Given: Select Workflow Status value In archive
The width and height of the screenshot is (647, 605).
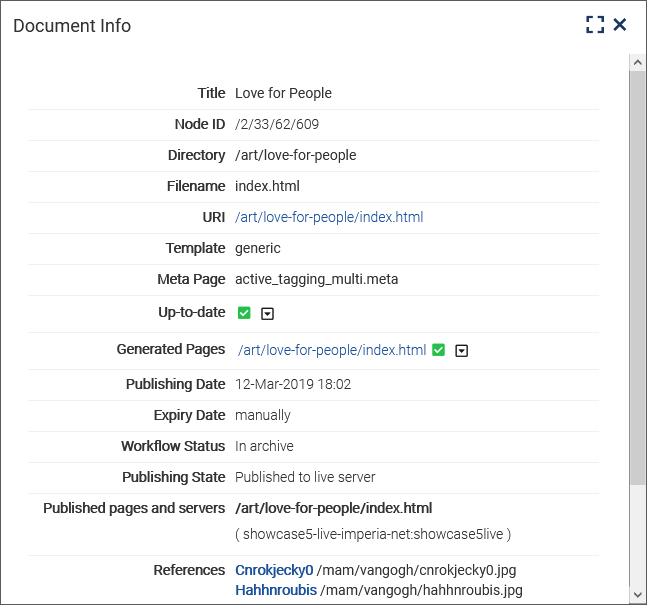Looking at the screenshot, I should click(x=264, y=446).
